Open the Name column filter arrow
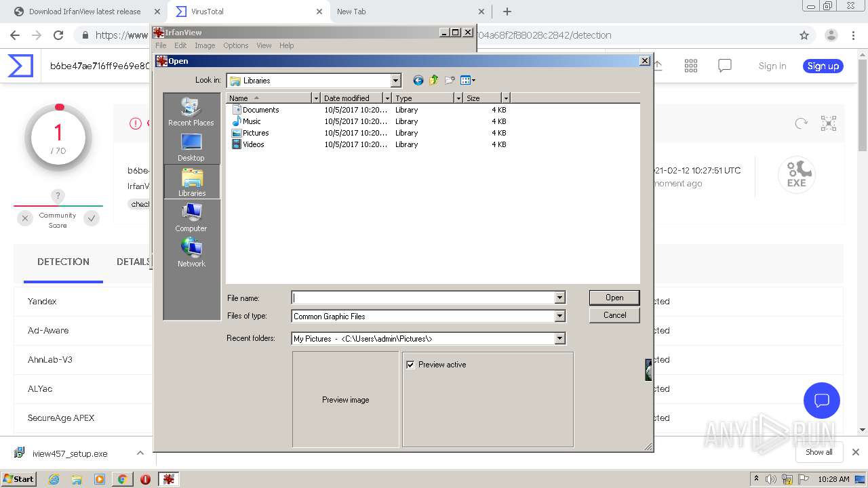 point(315,98)
